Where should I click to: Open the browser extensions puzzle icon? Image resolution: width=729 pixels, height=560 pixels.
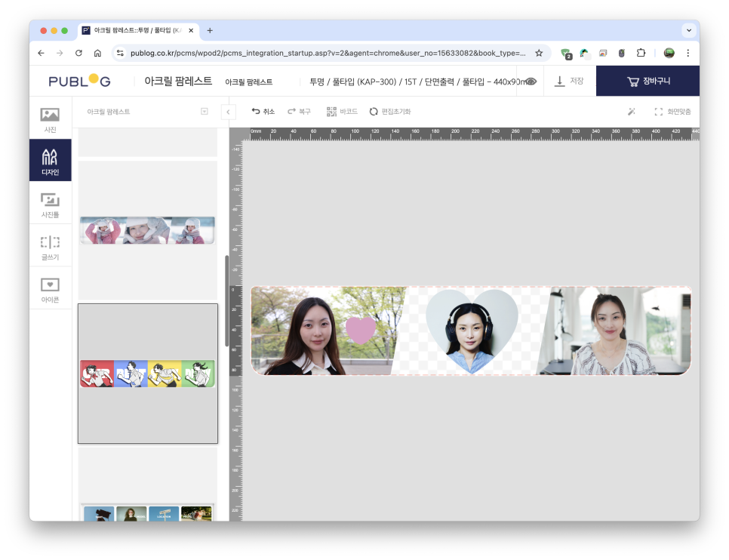[x=641, y=53]
